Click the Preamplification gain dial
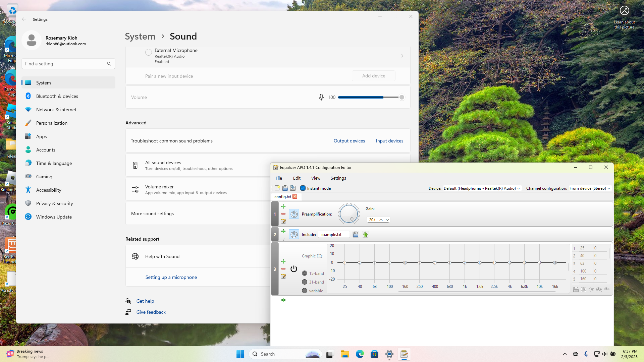Viewport: 644px width, 362px height. (x=349, y=214)
